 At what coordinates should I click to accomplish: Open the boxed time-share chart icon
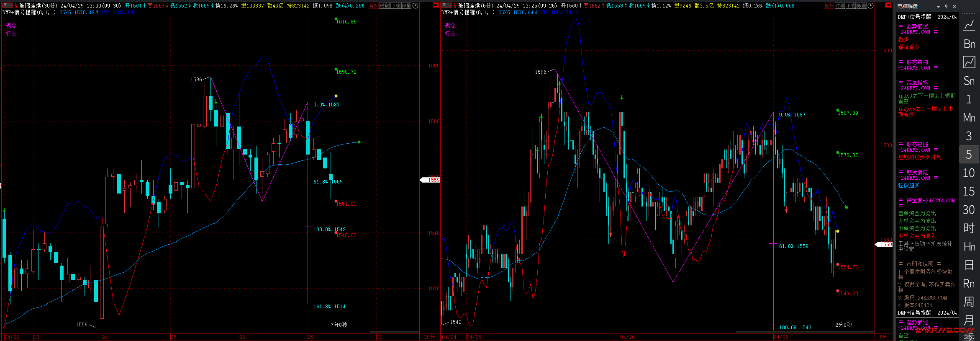(x=969, y=62)
